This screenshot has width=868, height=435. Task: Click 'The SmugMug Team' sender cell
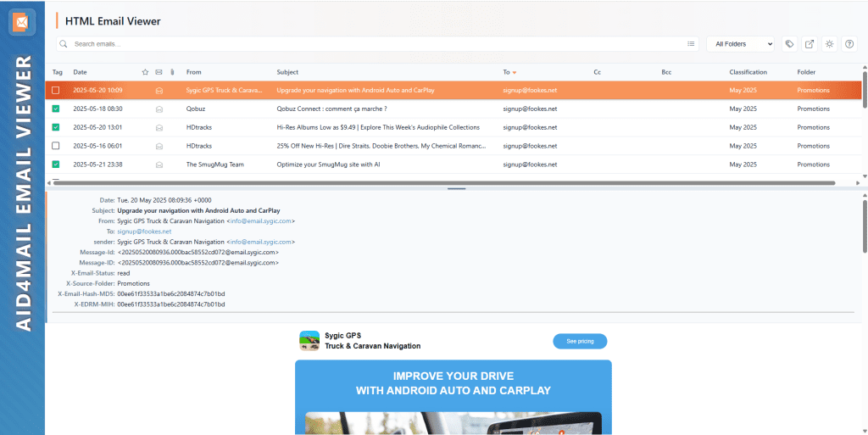point(214,165)
